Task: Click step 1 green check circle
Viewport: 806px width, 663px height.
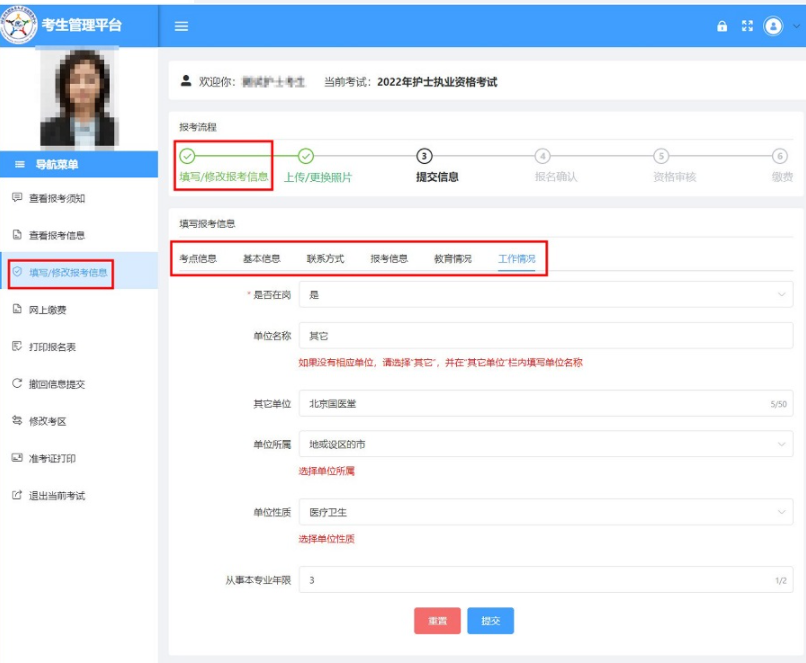Action: (x=187, y=156)
